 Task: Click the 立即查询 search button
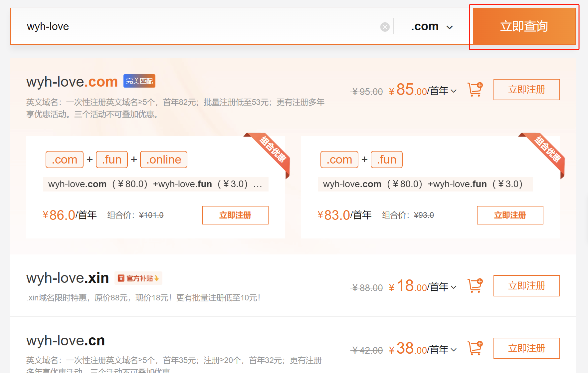524,27
